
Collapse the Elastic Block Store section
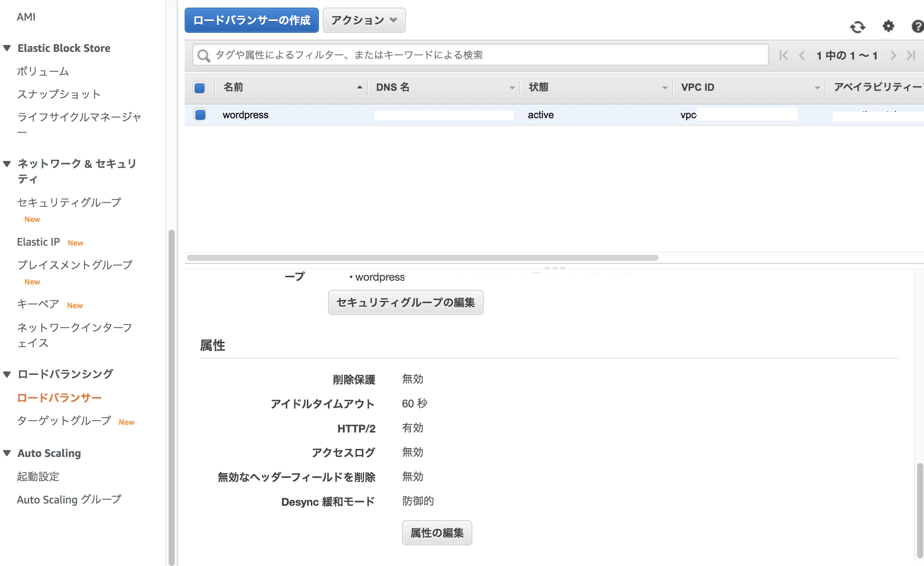(7, 48)
